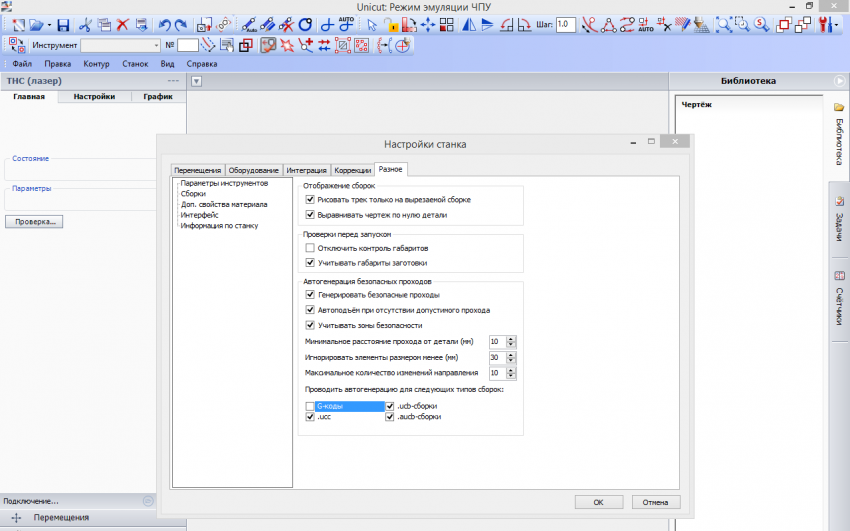This screenshot has height=531, width=850.
Task: Click the 'OK' button
Action: [598, 502]
